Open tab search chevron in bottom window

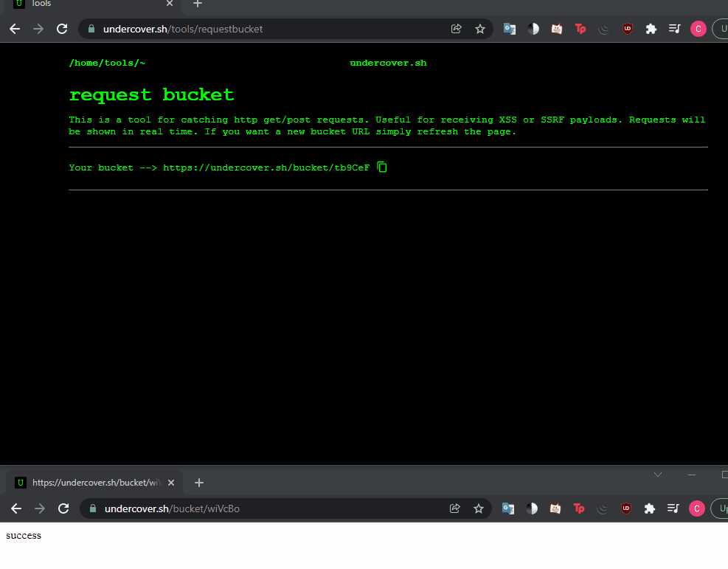tap(658, 475)
